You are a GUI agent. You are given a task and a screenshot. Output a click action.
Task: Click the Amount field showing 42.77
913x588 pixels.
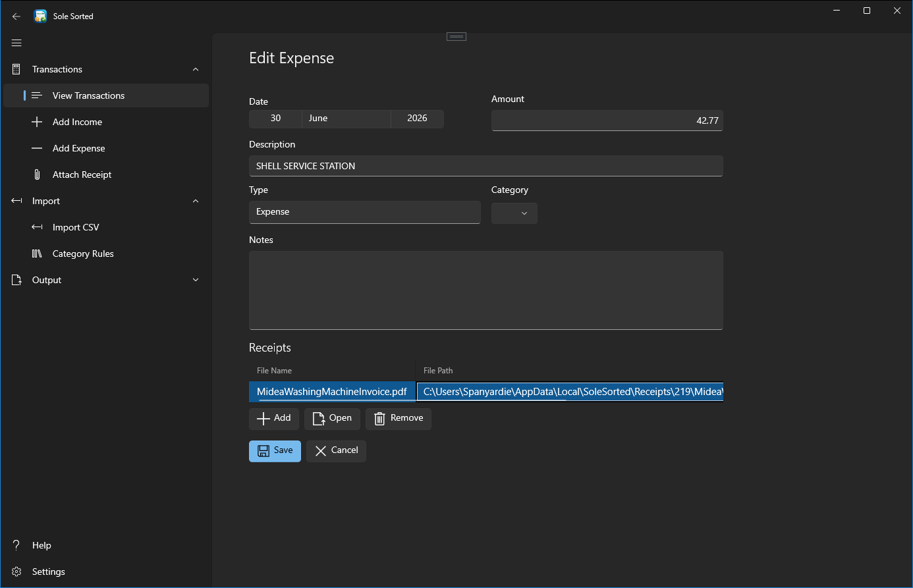607,120
